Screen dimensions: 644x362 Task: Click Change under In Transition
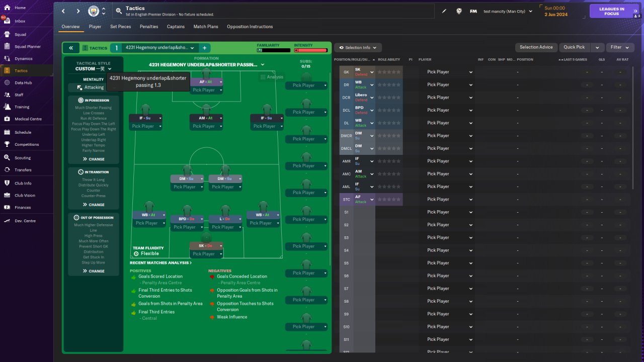pos(94,205)
